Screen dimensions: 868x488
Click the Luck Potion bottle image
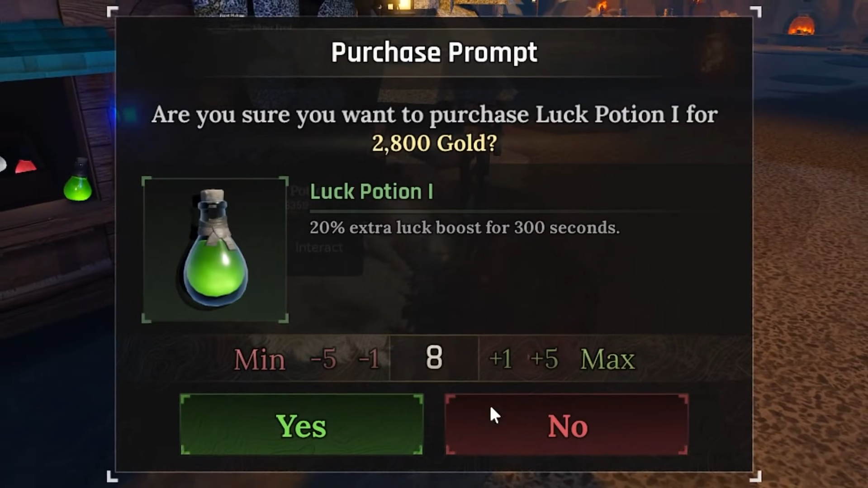coord(215,250)
